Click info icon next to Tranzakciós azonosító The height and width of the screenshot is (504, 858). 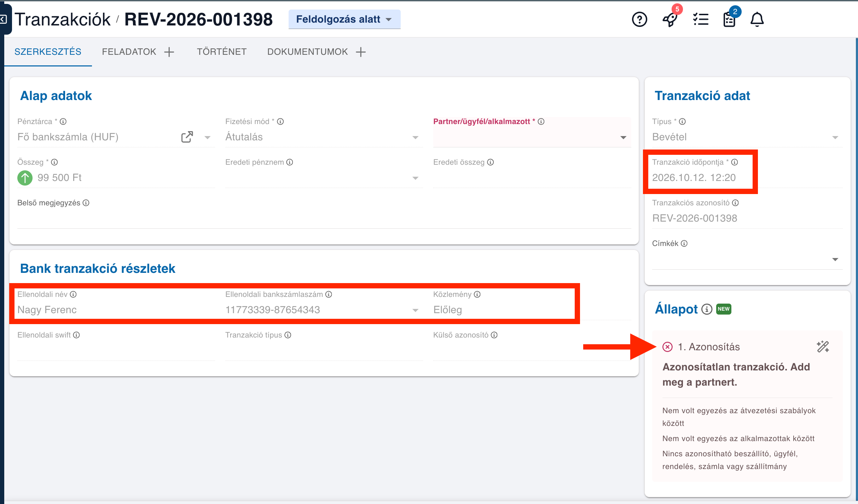735,203
